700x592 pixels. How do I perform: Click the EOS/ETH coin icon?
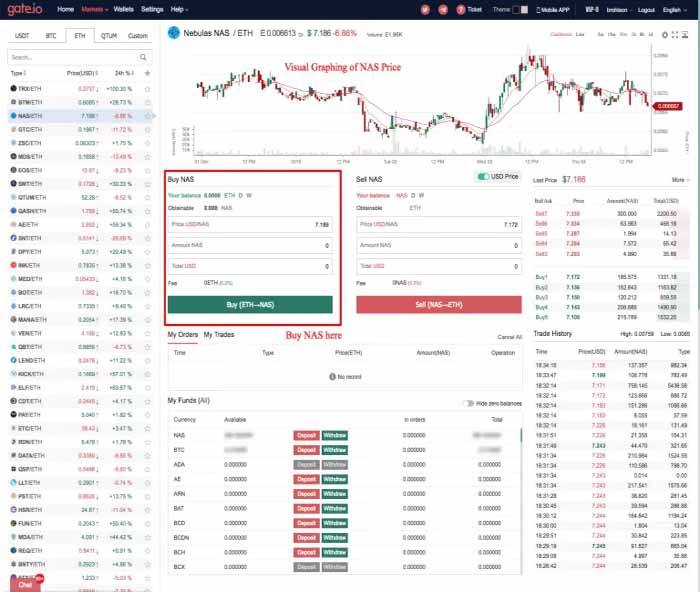pos(13,170)
